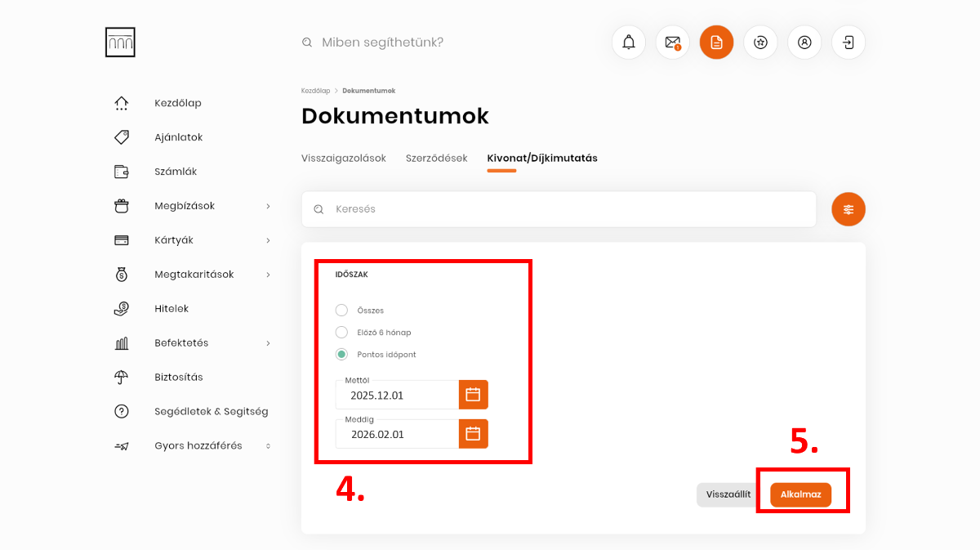
Task: Select the Előző 6 hónap radio option
Action: pyautogui.click(x=341, y=333)
